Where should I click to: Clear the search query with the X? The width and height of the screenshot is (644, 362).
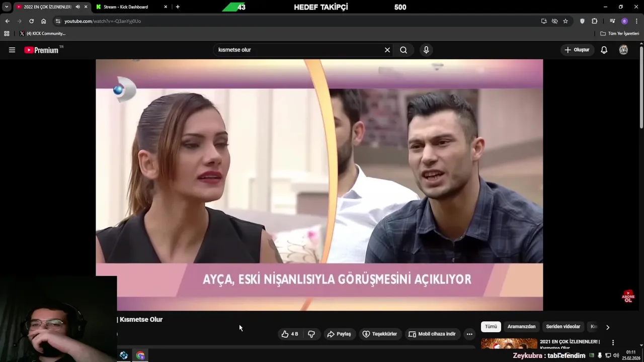pos(387,50)
